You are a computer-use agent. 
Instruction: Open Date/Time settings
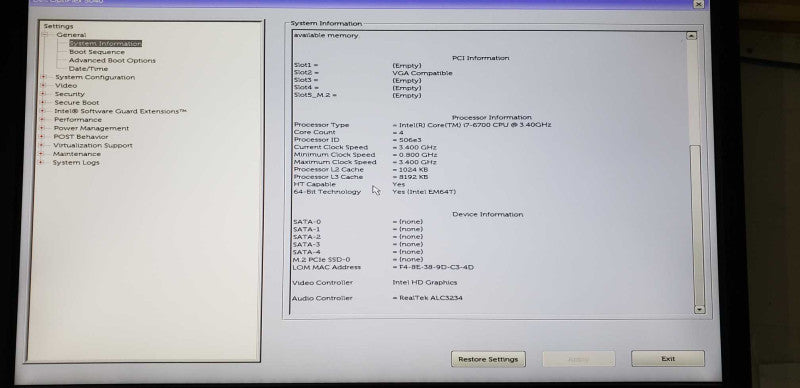click(88, 68)
